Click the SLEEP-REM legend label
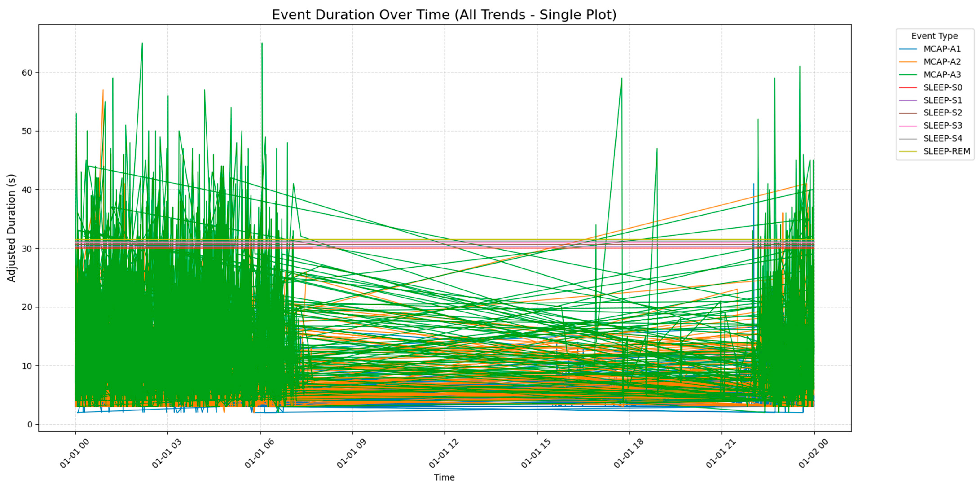 pyautogui.click(x=947, y=151)
